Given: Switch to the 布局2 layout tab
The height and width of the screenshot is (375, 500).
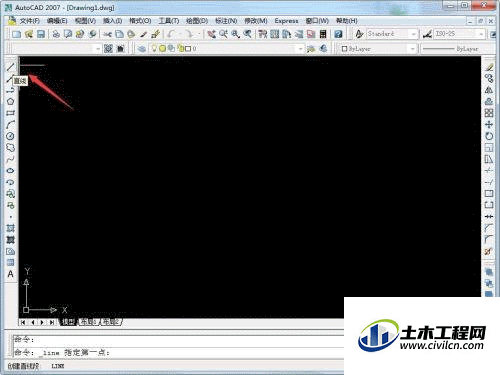Looking at the screenshot, I should click(x=111, y=322).
